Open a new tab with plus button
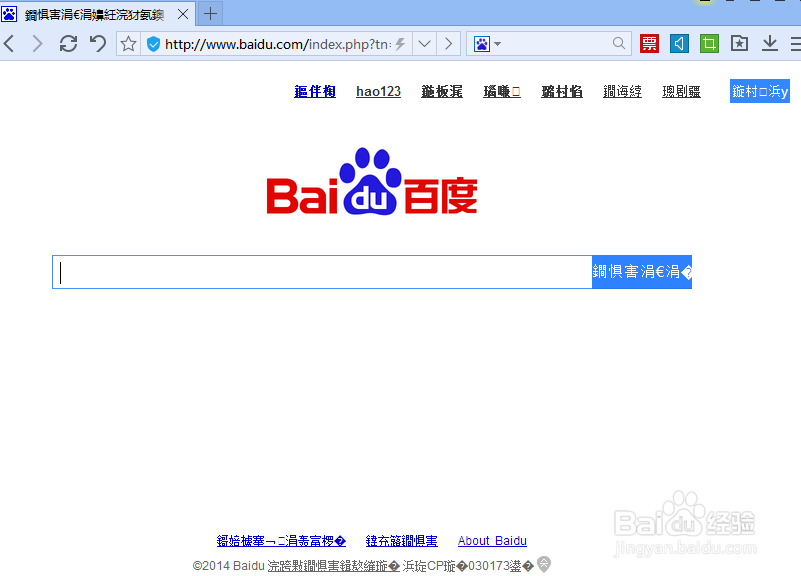 click(210, 14)
